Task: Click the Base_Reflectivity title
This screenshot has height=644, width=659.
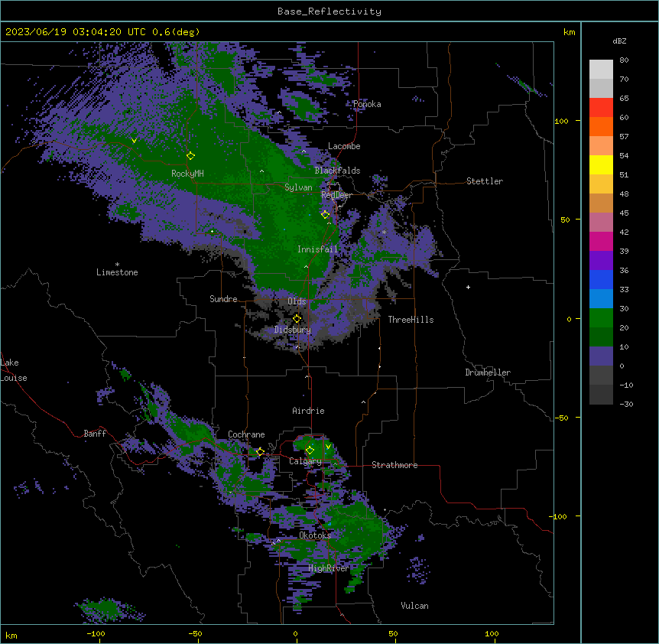Action: tap(329, 11)
